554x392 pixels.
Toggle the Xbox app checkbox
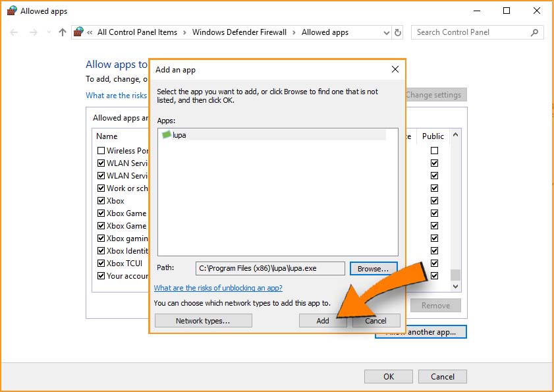[x=101, y=201]
